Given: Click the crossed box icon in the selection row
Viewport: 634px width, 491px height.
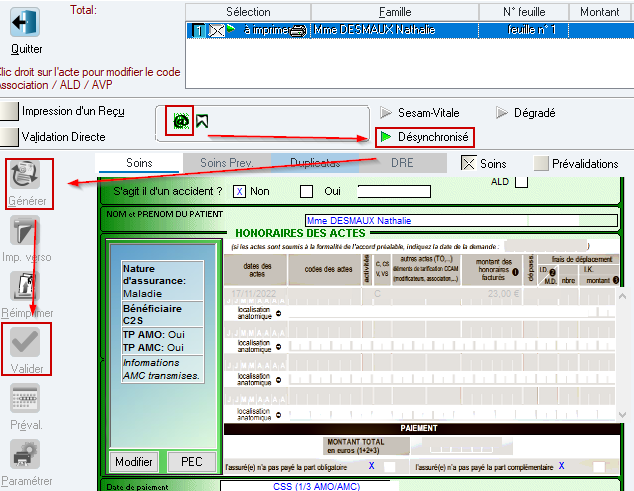Looking at the screenshot, I should 216,31.
